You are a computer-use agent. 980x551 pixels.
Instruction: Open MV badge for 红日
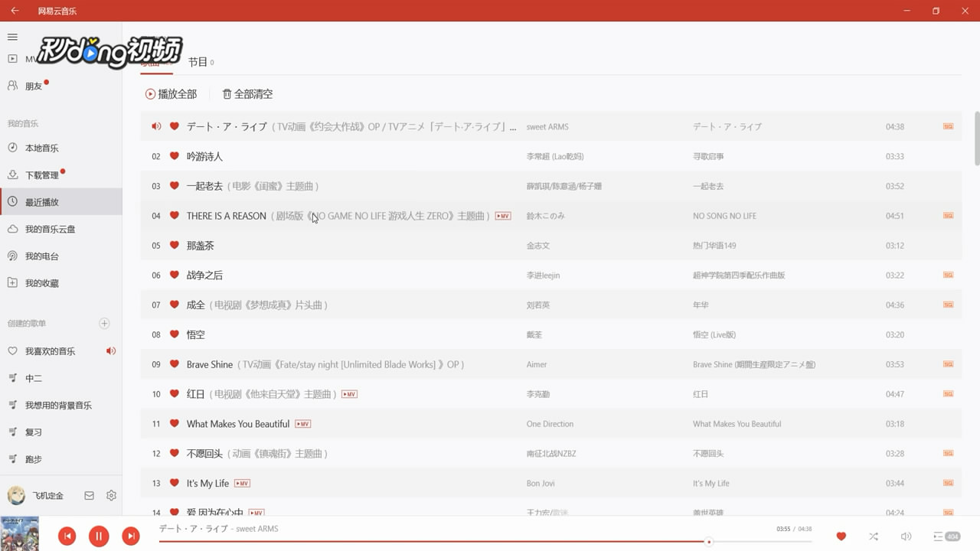point(349,394)
